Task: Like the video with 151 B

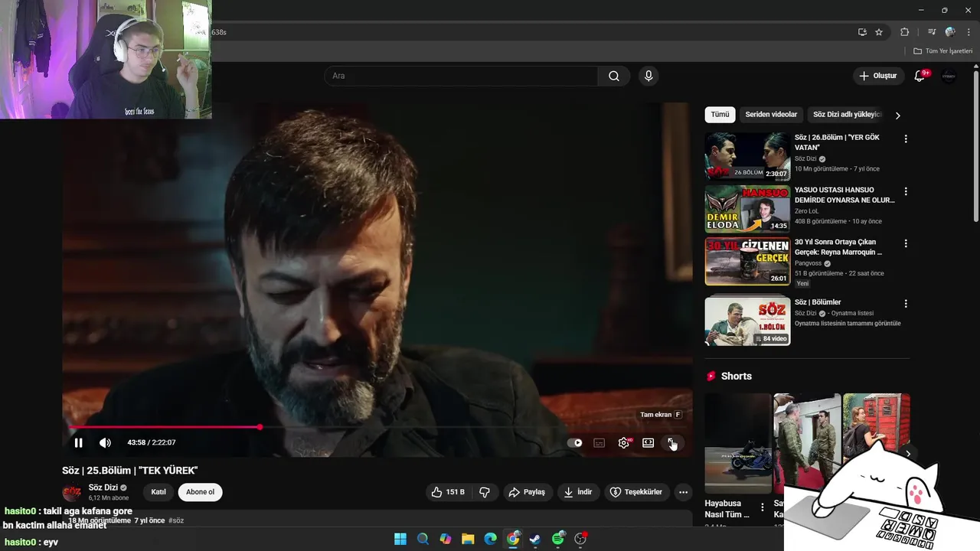Action: tap(448, 492)
